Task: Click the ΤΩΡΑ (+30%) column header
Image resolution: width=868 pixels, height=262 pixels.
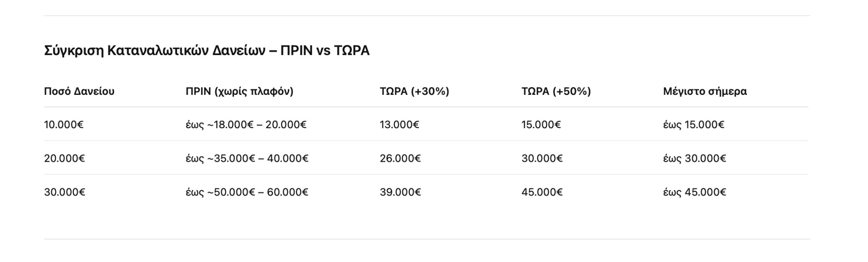Action: tap(415, 91)
